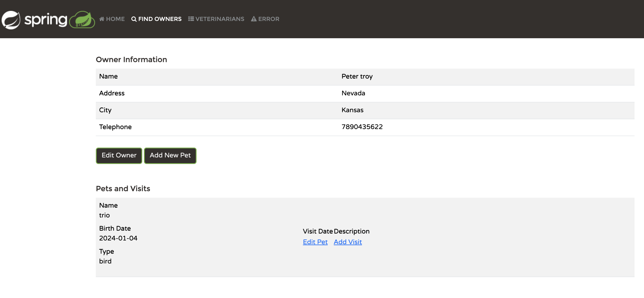Select the telephone number 7890435622

click(x=362, y=127)
